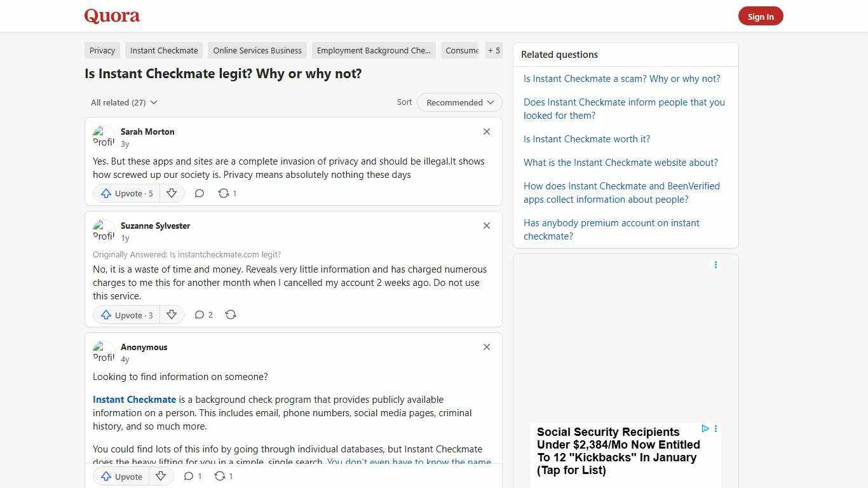Open 'Is Instant Checkmate a scam?' question
Screen dimensions: 868x488
pos(621,78)
